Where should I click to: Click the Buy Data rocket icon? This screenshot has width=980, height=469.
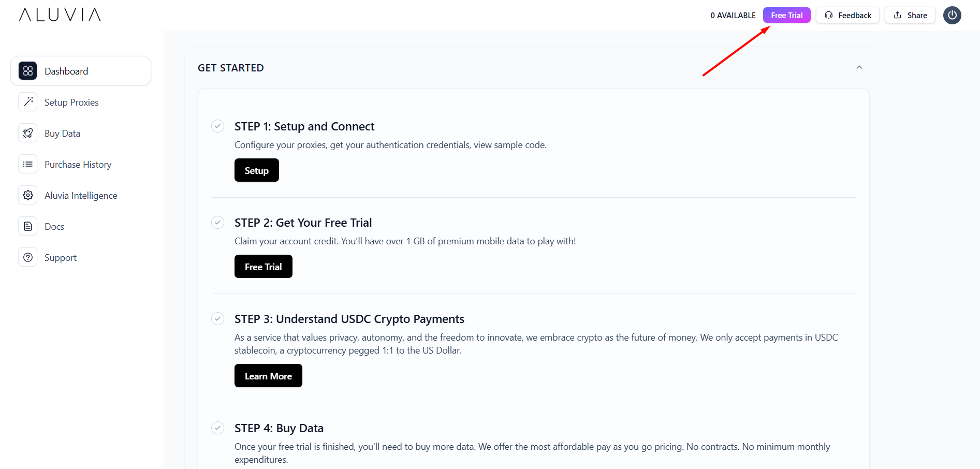pos(28,133)
